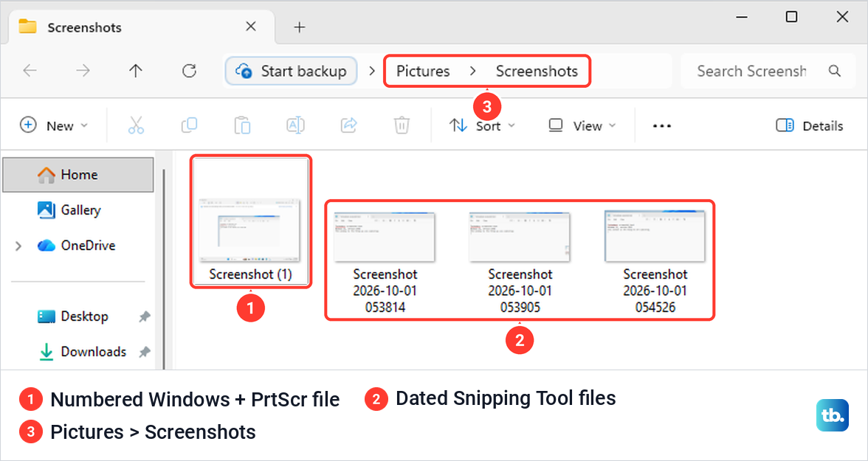Add a new File Explorer tab
The height and width of the screenshot is (461, 868).
[300, 27]
